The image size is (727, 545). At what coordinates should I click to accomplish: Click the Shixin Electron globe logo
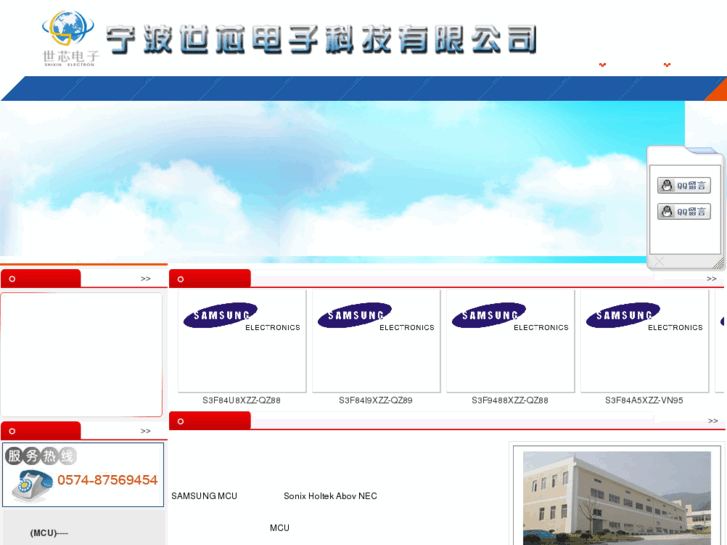(x=70, y=38)
